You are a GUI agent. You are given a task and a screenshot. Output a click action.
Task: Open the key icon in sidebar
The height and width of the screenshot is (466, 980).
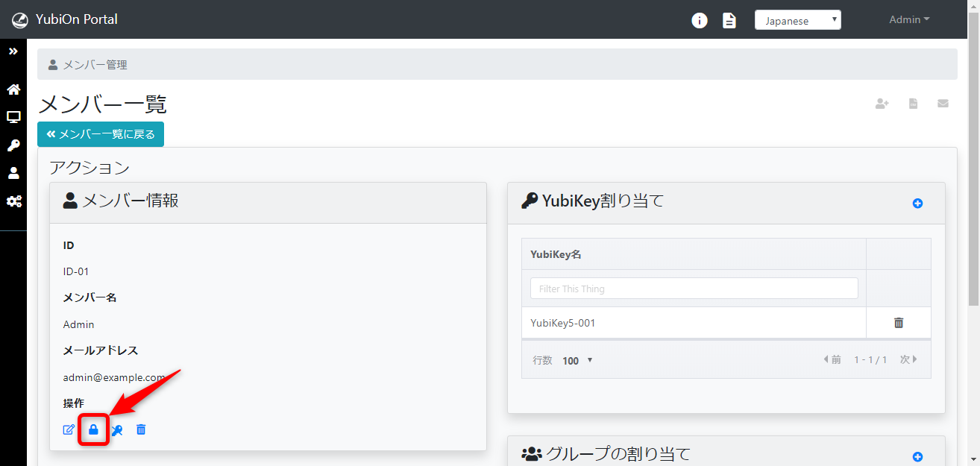pos(13,145)
